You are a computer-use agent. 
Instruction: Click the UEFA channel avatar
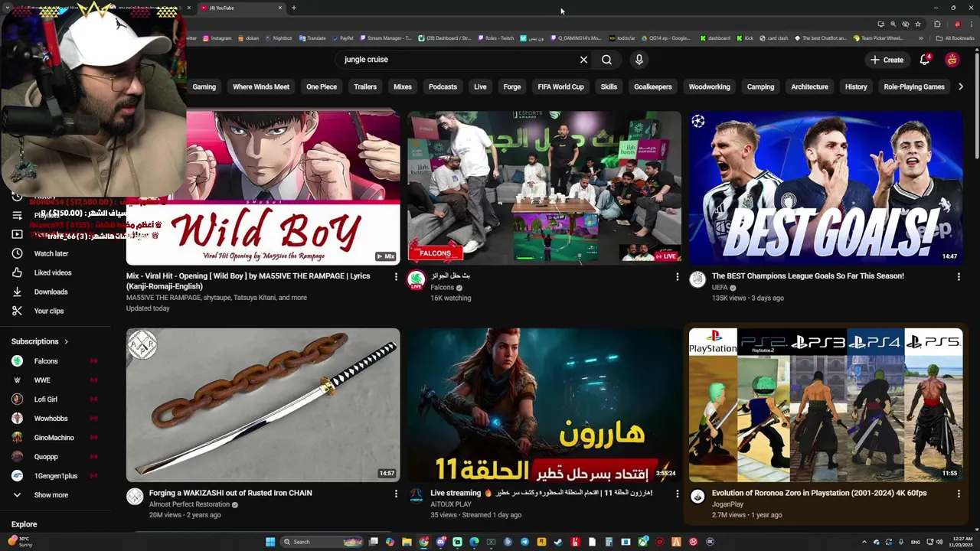click(697, 279)
